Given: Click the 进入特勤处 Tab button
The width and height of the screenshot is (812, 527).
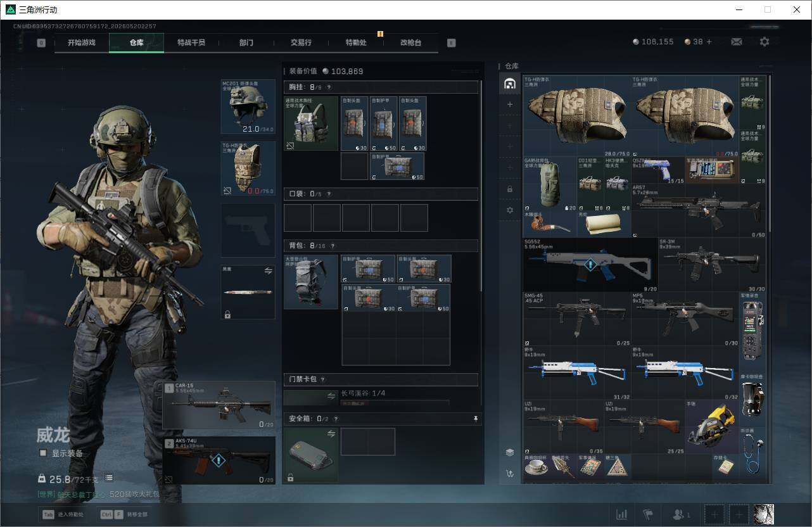Looking at the screenshot, I should (65, 514).
